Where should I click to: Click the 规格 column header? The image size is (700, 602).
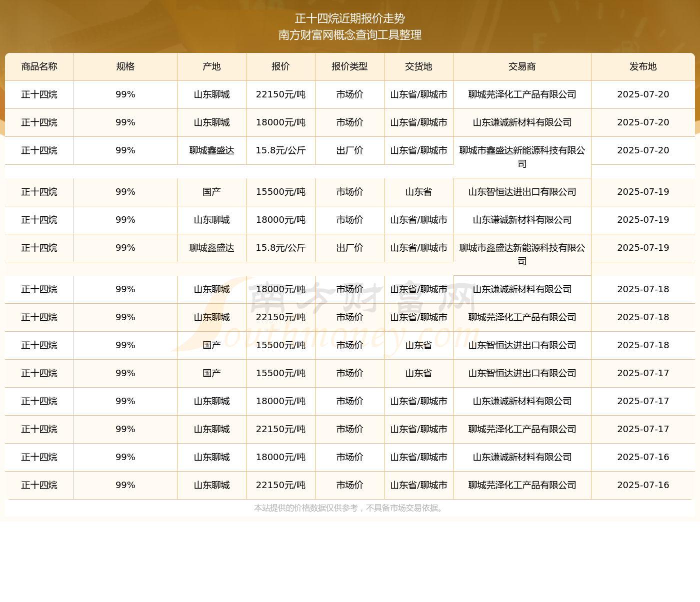pyautogui.click(x=125, y=66)
